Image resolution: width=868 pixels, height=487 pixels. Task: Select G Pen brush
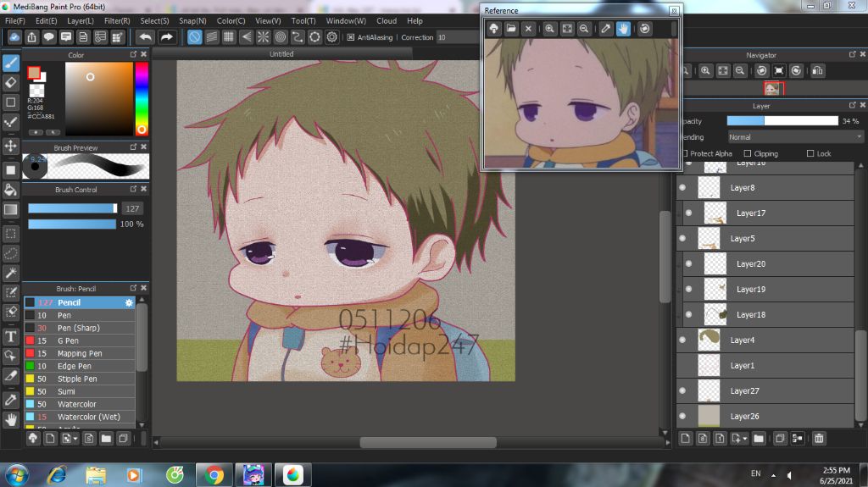[x=79, y=340]
